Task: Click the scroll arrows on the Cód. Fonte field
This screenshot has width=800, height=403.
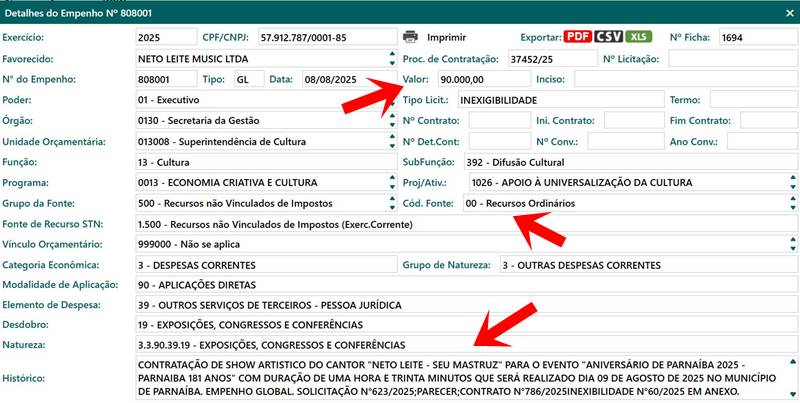Action: (x=790, y=204)
